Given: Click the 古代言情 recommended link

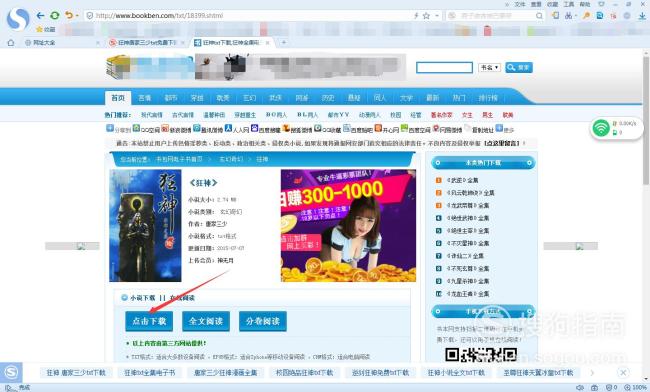Looking at the screenshot, I should click(x=183, y=115).
